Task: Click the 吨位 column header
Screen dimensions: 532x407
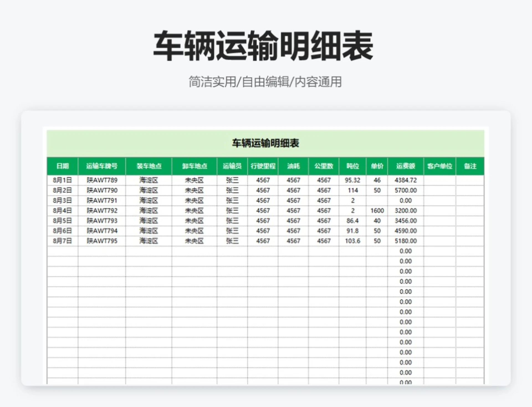Action: 353,166
